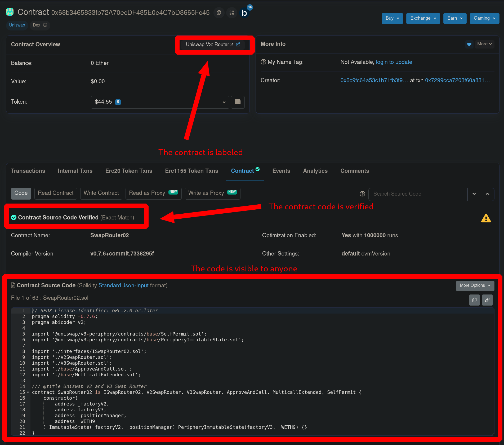The width and height of the screenshot is (504, 445).
Task: Show the QR code for the address
Action: pos(231,12)
